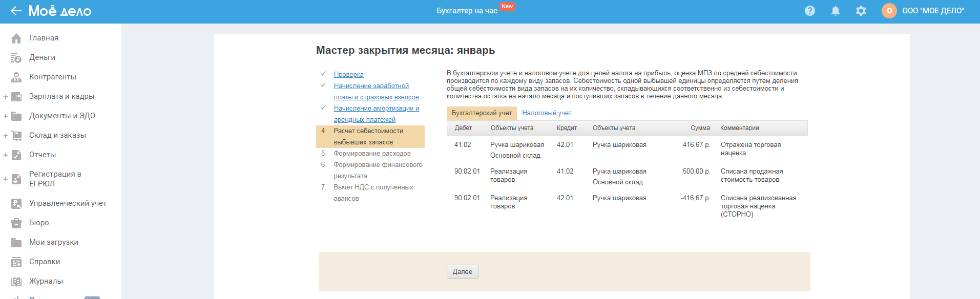980x299 pixels.
Task: Click step 6 Формирование финансового результата
Action: pyautogui.click(x=378, y=170)
